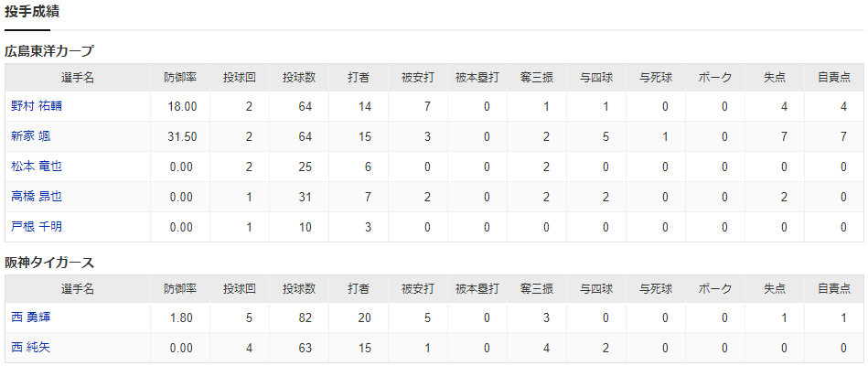Click 野村 祐輔's 18.00 ERA cell

pos(182,106)
